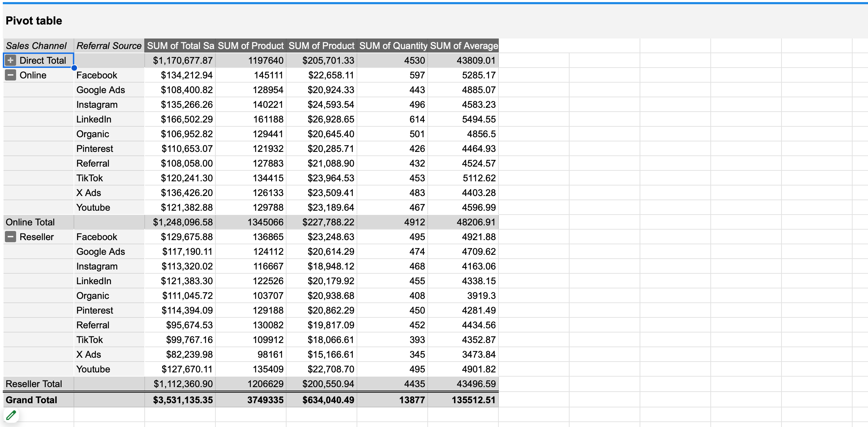Viewport: 868px width, 427px height.
Task: Click Google Ads under Online
Action: click(109, 90)
